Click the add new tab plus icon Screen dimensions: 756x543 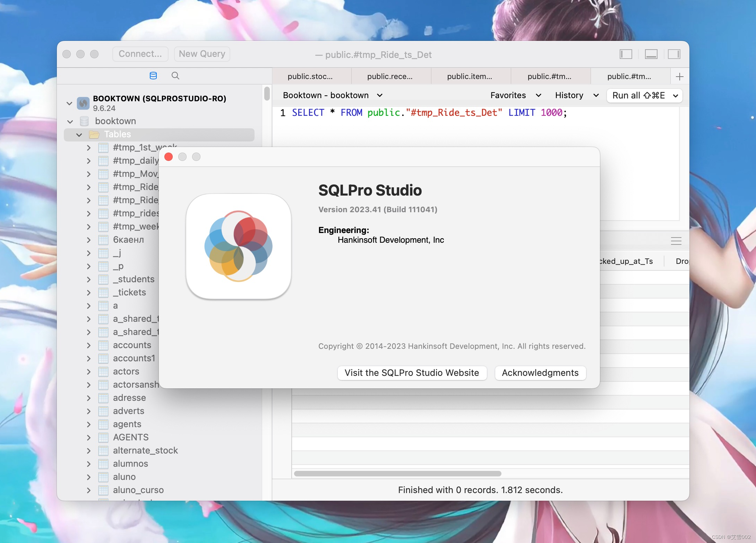(680, 76)
